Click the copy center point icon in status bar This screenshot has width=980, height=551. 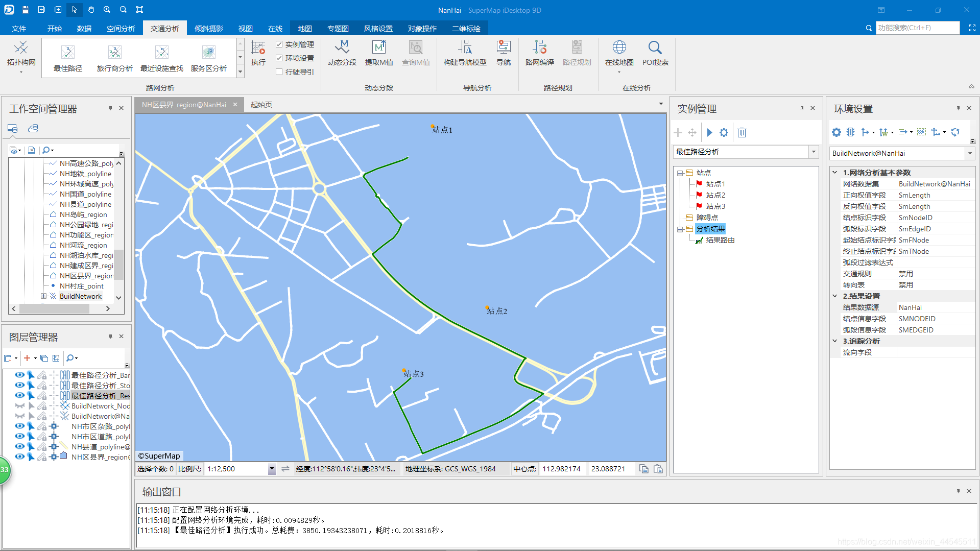(x=644, y=469)
